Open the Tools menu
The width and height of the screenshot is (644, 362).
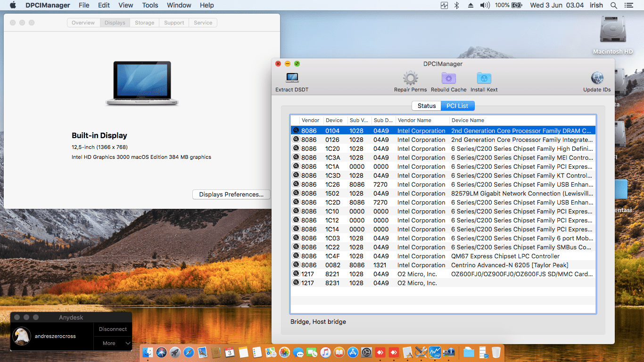click(x=150, y=5)
